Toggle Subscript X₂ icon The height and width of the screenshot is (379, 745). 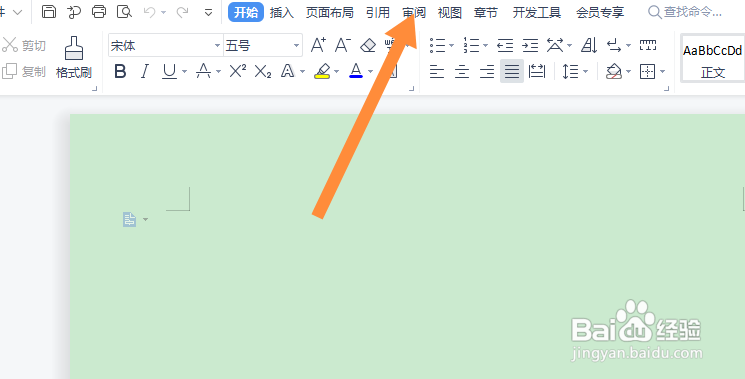coord(263,72)
